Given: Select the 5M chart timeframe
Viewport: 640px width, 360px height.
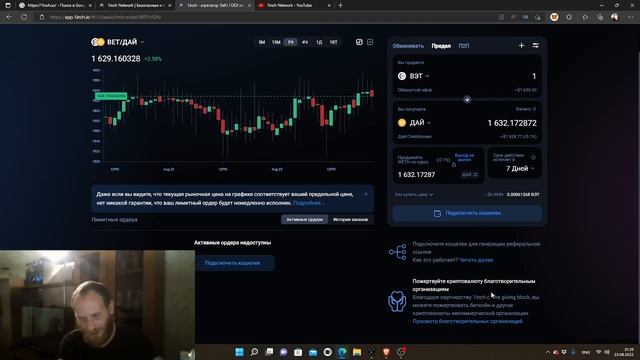Looking at the screenshot, I should coord(262,42).
